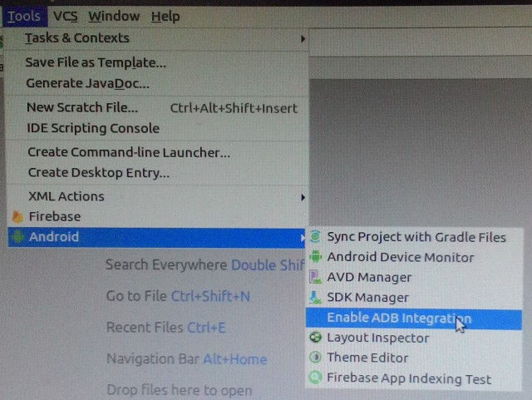Click the Navigation Bar Alt+Home hint
Image resolution: width=532 pixels, height=400 pixels.
coord(187,359)
